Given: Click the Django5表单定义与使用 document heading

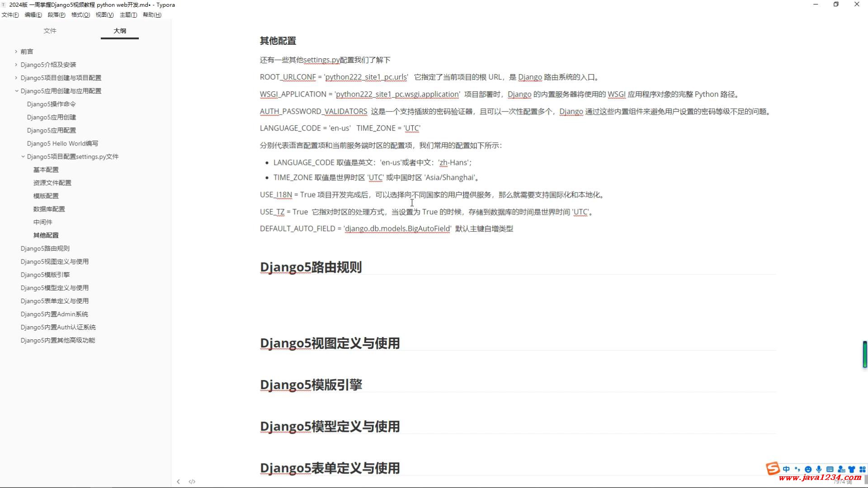Looking at the screenshot, I should 330,468.
